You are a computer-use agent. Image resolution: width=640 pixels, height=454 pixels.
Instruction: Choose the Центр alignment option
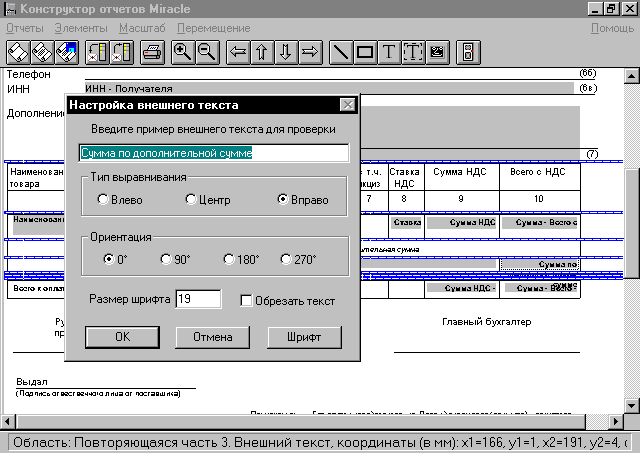(191, 200)
